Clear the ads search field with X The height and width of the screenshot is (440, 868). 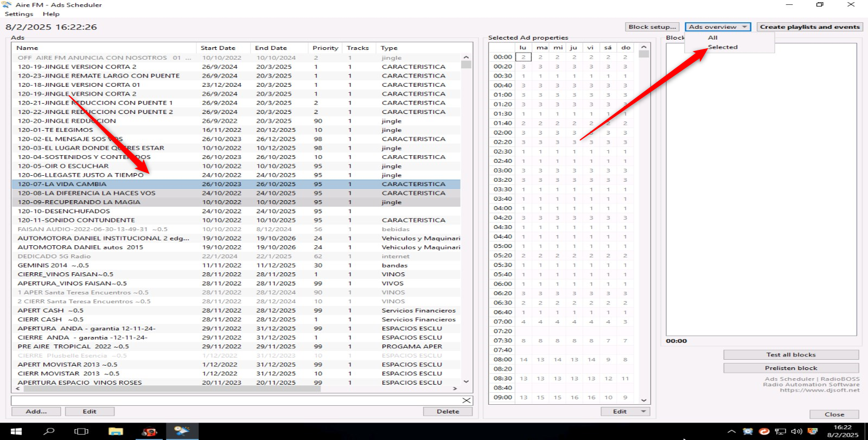pyautogui.click(x=466, y=400)
